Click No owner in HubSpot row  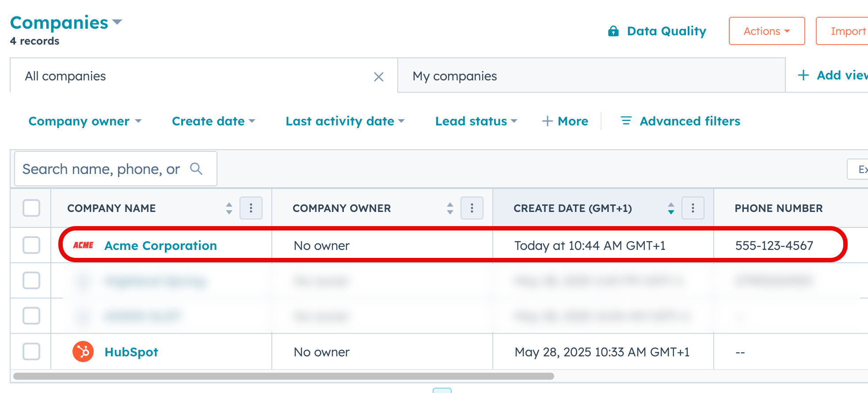click(321, 352)
